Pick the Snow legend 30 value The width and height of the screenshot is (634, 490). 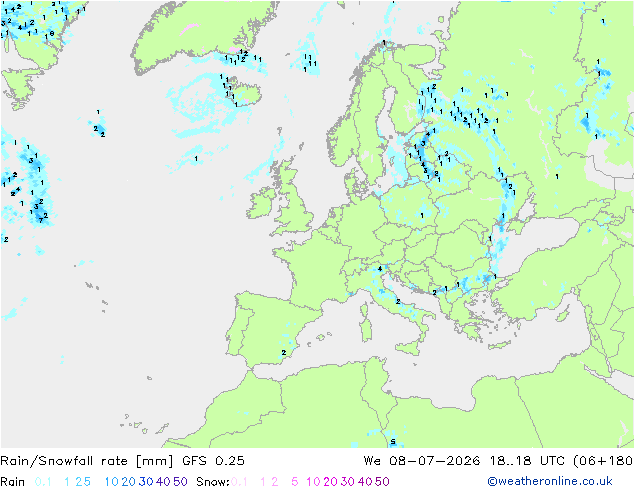[x=347, y=482]
